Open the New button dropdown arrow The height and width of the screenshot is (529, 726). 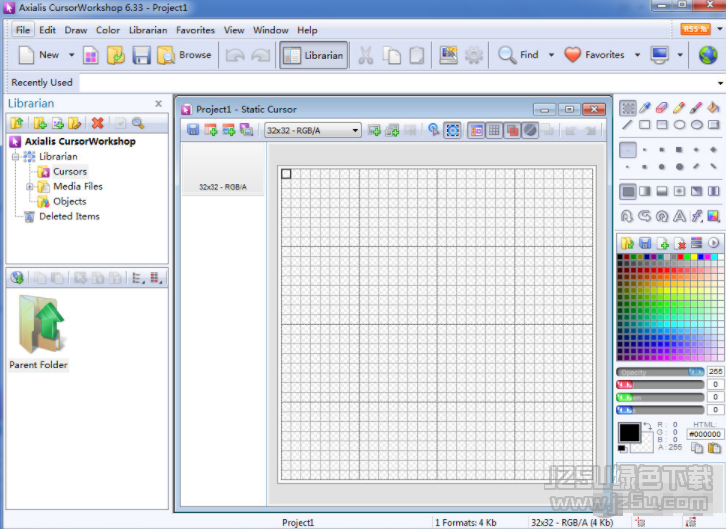pyautogui.click(x=71, y=55)
